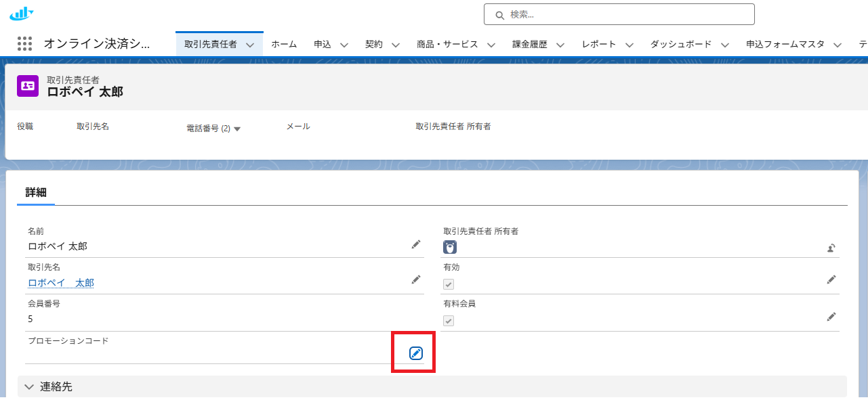Click the edit pencil for 有効 field
Screen dimensions: 868x402
coord(831,280)
